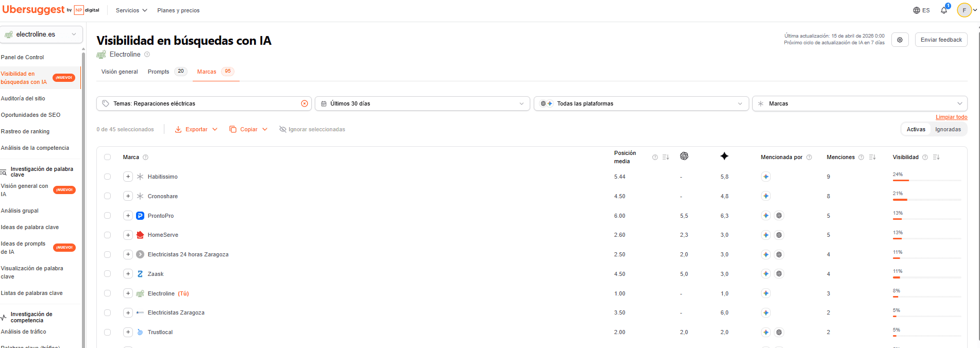Click Habitissimo 24% visibility bar
The height and width of the screenshot is (348, 980).
click(x=927, y=181)
